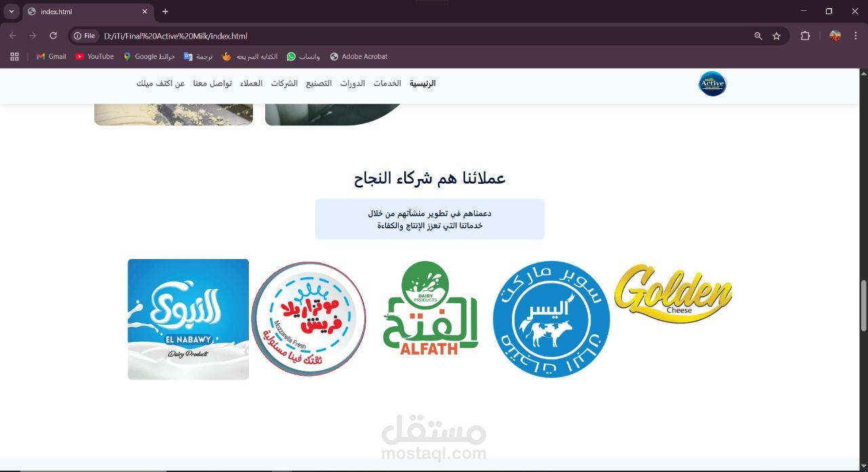
Task: Click the page vertical scrollbar thumb
Action: [863, 306]
